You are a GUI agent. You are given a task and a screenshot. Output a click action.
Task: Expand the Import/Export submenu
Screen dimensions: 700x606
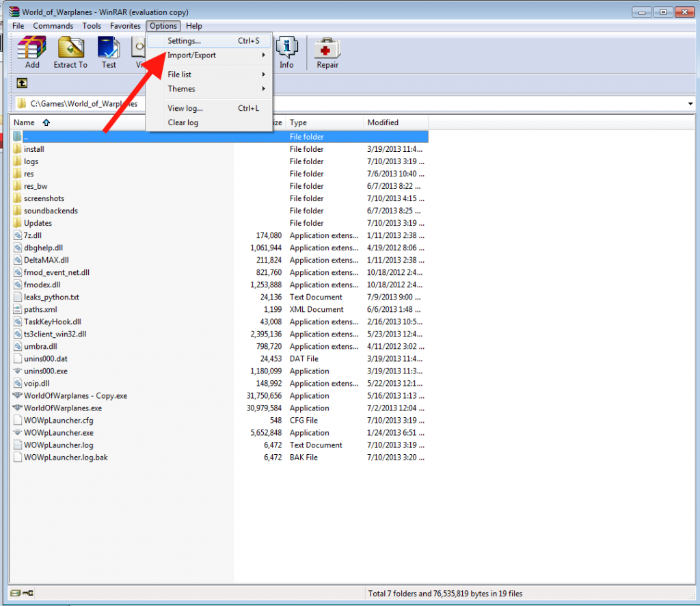pyautogui.click(x=209, y=55)
